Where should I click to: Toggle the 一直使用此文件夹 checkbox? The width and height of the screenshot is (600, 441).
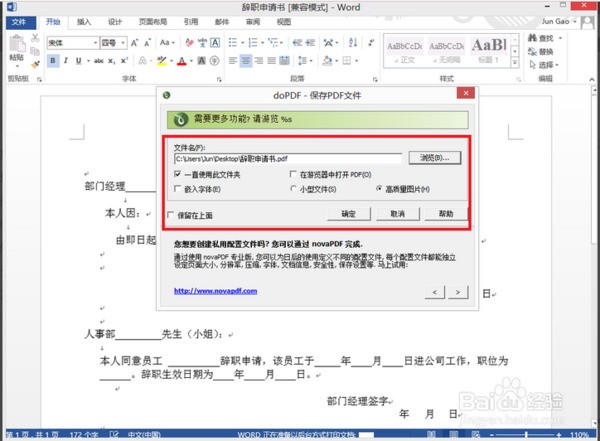(x=178, y=174)
